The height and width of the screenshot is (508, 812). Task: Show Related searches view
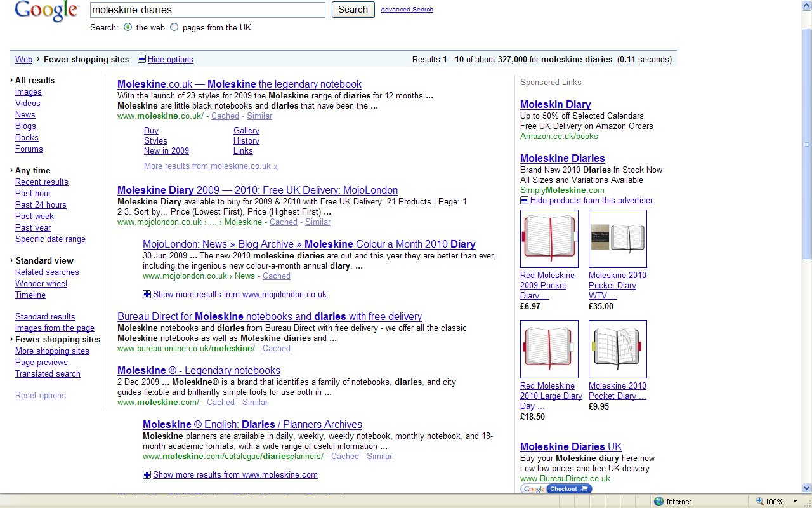point(47,272)
